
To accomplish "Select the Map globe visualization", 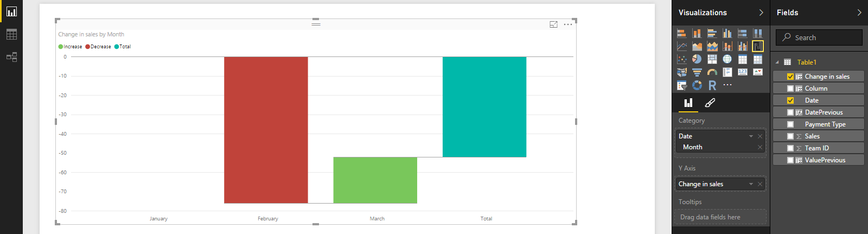I will 727,59.
